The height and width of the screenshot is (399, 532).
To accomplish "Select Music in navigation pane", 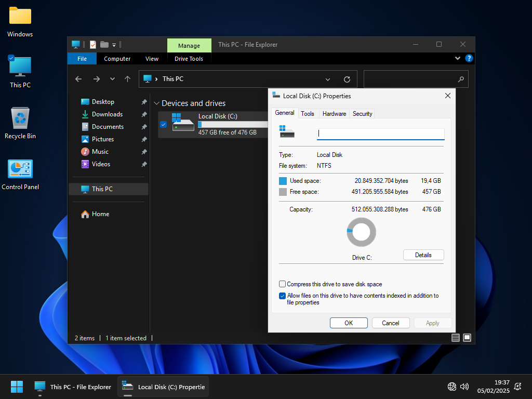I will (100, 152).
